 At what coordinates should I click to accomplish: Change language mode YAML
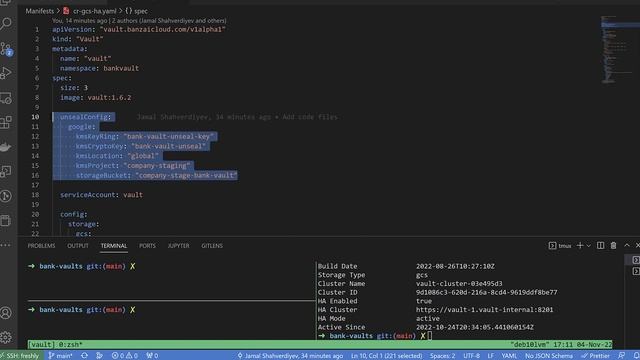point(509,356)
